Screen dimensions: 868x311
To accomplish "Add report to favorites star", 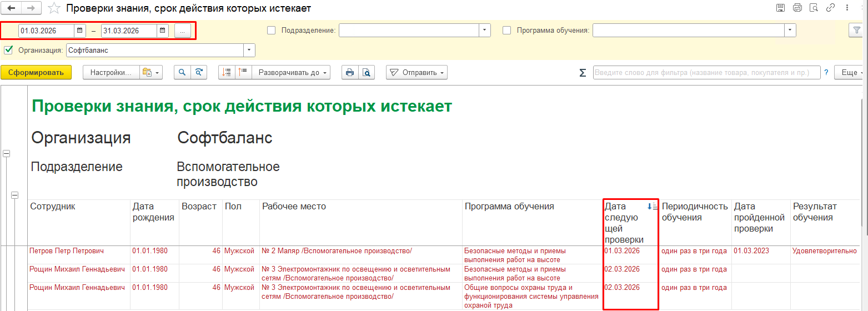I will click(x=54, y=8).
